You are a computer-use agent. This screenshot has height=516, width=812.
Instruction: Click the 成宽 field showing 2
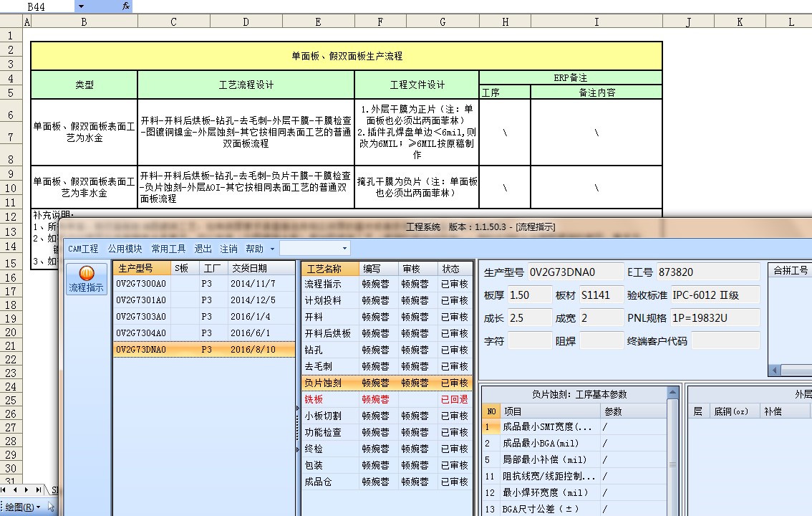click(x=601, y=318)
